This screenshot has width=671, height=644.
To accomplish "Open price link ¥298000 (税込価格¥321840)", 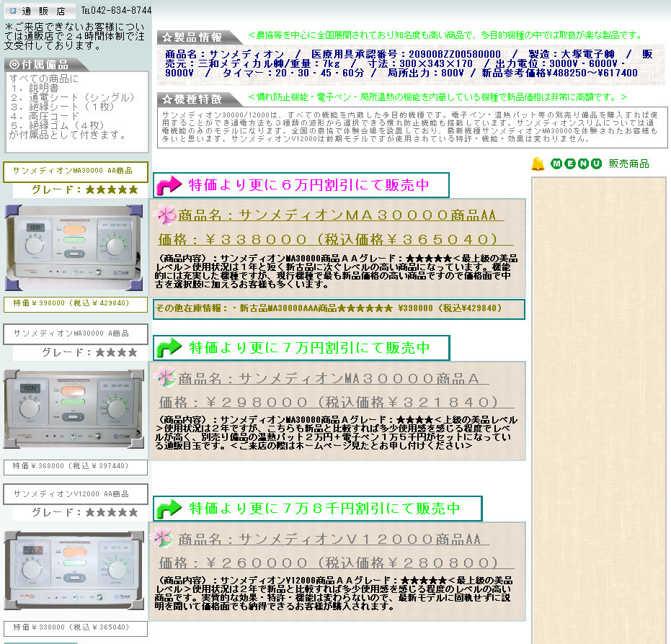I will (337, 403).
